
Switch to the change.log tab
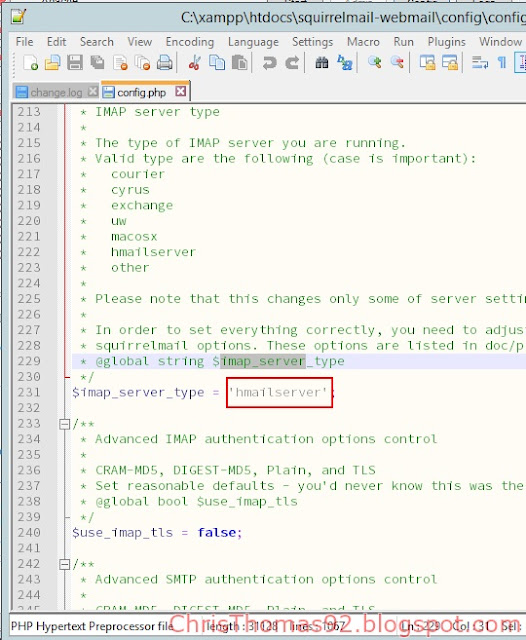coord(56,92)
